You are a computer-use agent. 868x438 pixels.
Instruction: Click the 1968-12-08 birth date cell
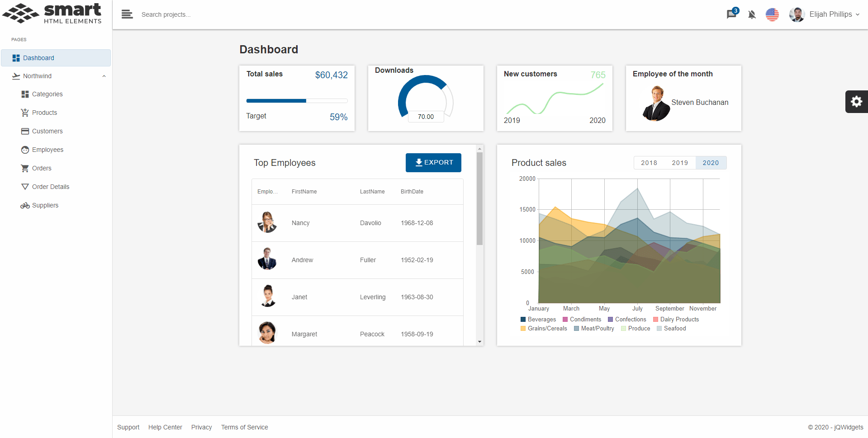[417, 223]
